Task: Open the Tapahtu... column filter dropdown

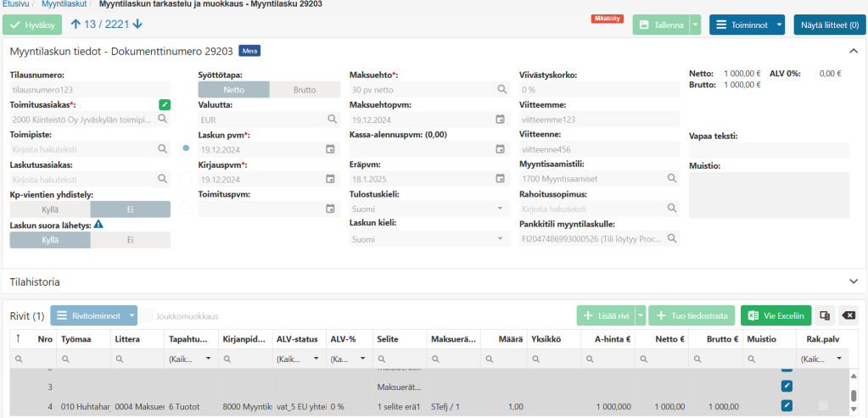Action: click(209, 359)
